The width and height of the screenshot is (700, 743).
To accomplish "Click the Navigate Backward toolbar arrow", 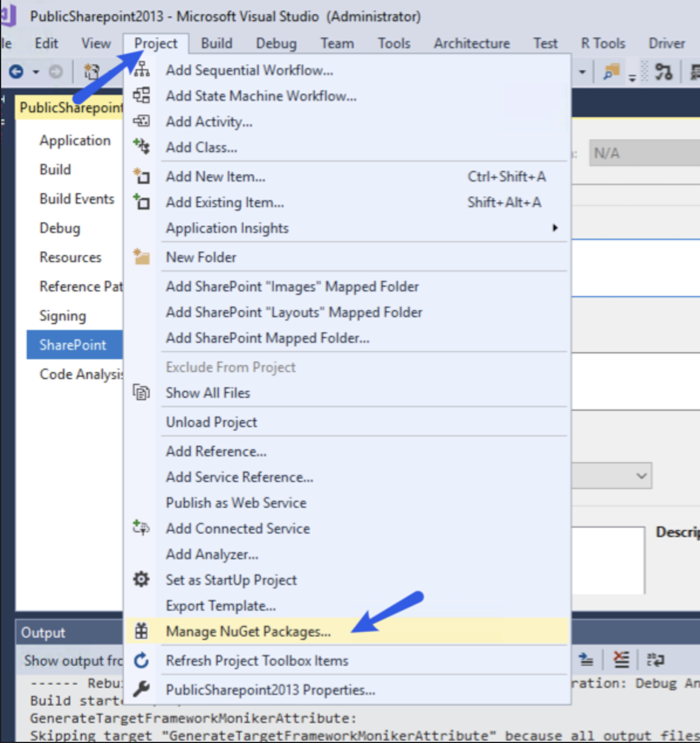I will 16,72.
